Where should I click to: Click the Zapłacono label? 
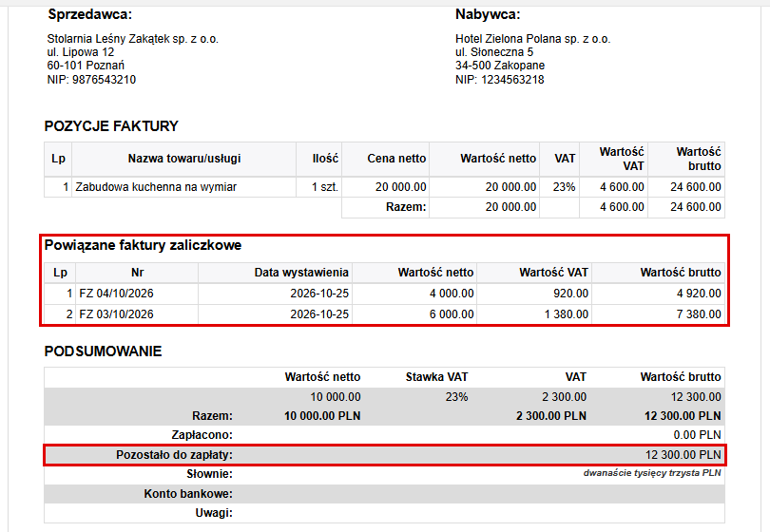pyautogui.click(x=202, y=435)
